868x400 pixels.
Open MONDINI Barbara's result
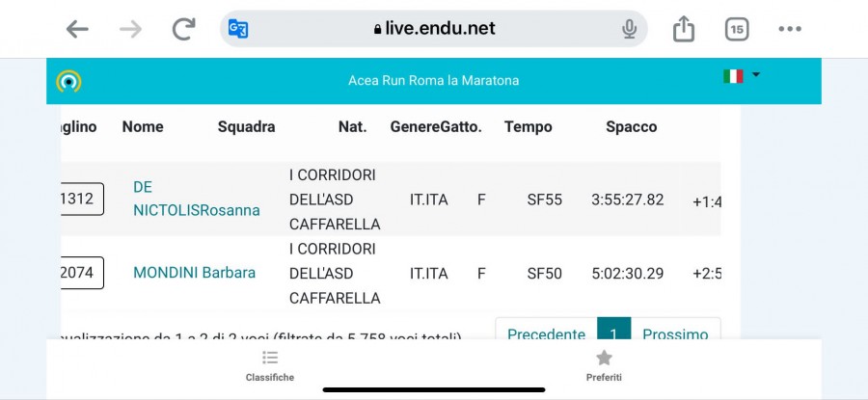click(x=194, y=273)
